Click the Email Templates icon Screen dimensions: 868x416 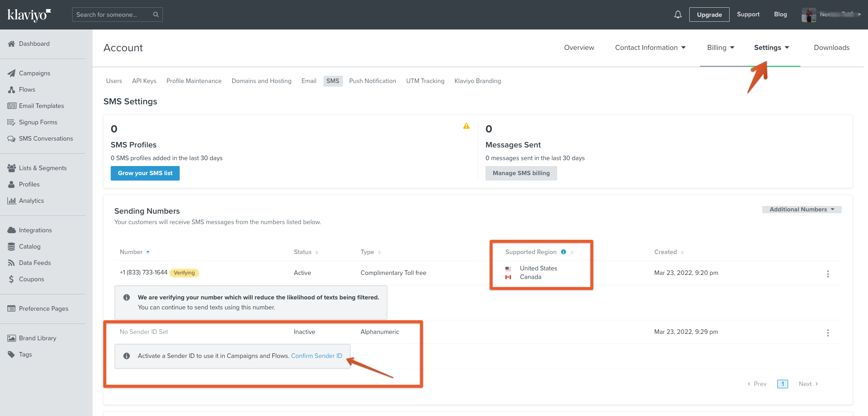point(12,106)
